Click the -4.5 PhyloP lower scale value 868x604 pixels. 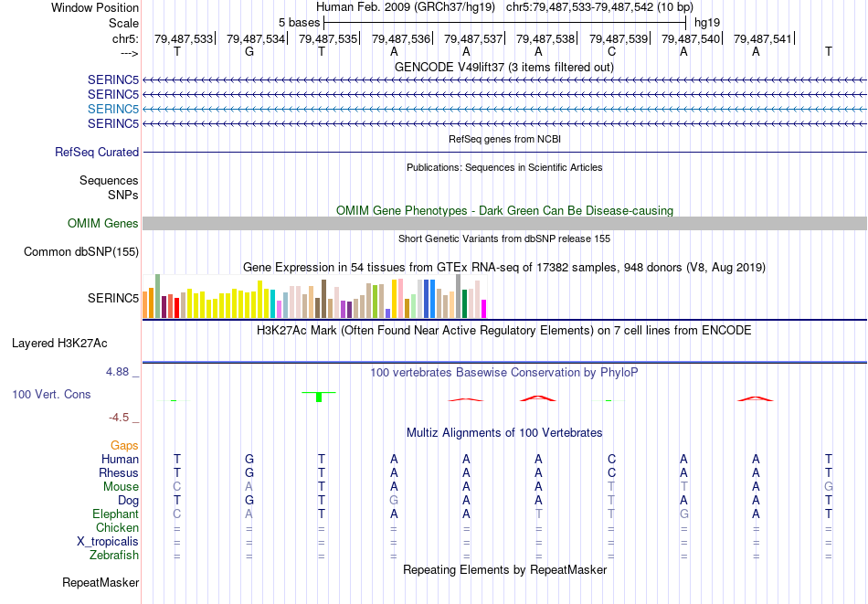pos(119,418)
